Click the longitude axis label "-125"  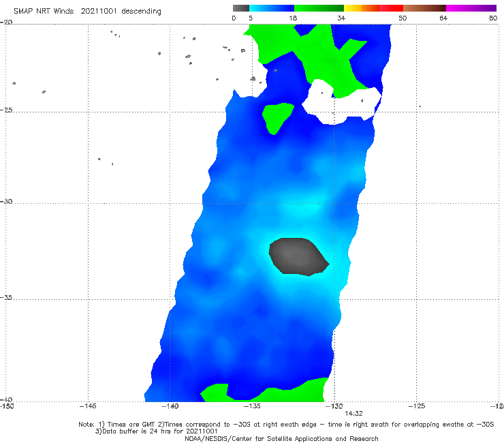417,406
